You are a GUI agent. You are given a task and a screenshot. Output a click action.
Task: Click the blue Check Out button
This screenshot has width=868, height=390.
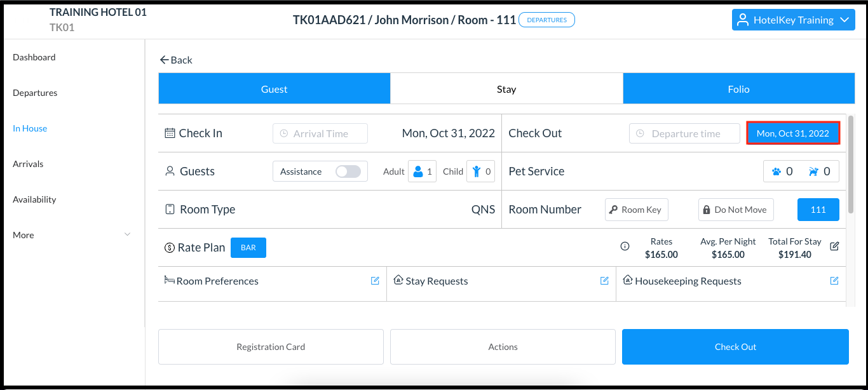[735, 347]
